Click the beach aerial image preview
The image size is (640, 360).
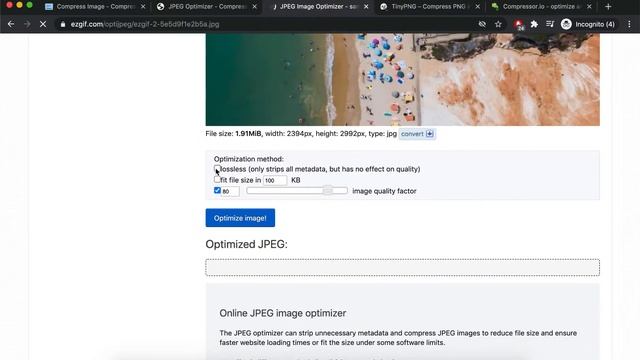pos(402,80)
